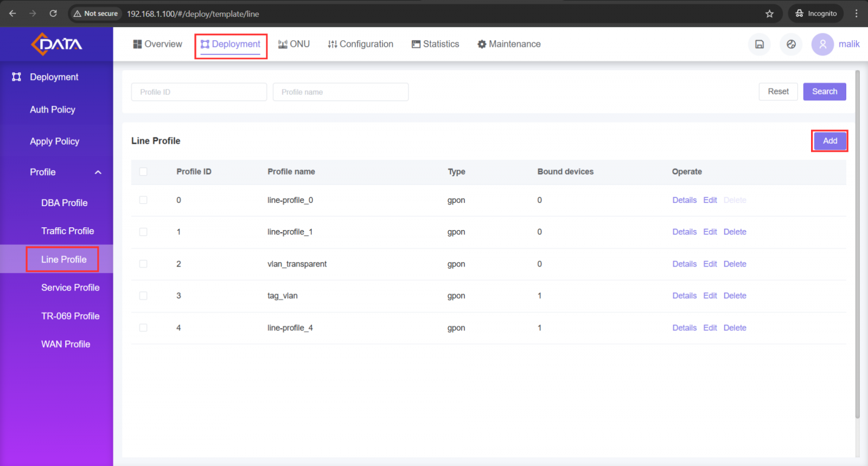Click the C-DATA logo

(x=56, y=44)
